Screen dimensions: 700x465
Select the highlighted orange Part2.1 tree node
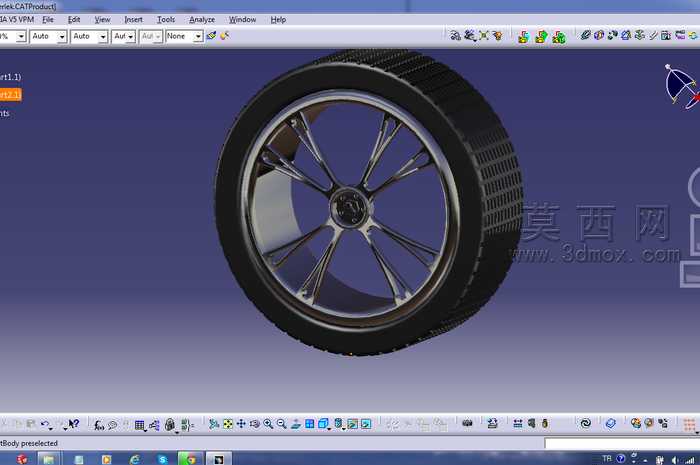(10, 95)
